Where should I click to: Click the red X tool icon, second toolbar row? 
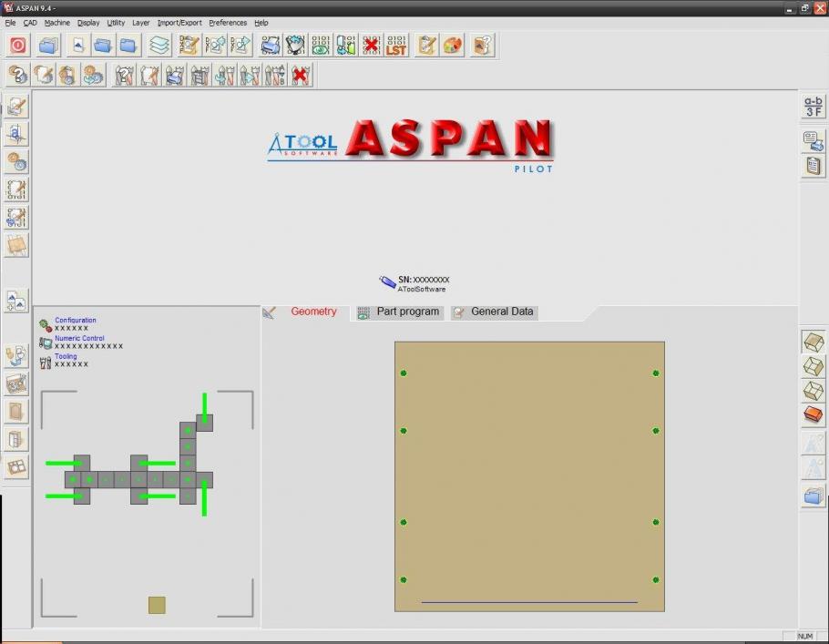(301, 76)
